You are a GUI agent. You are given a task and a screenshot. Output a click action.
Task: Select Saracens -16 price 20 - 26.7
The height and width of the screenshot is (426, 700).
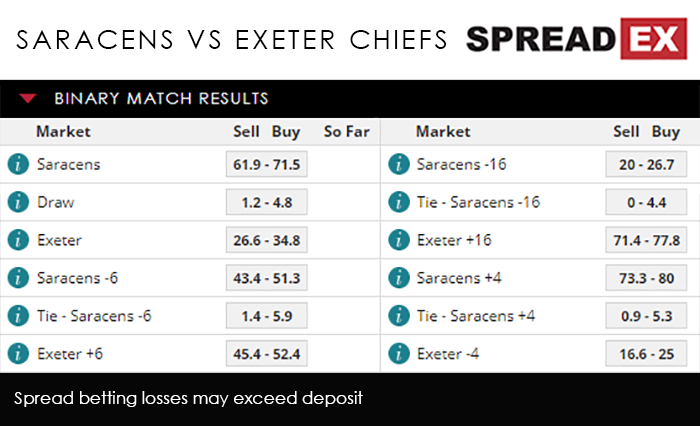pos(646,164)
